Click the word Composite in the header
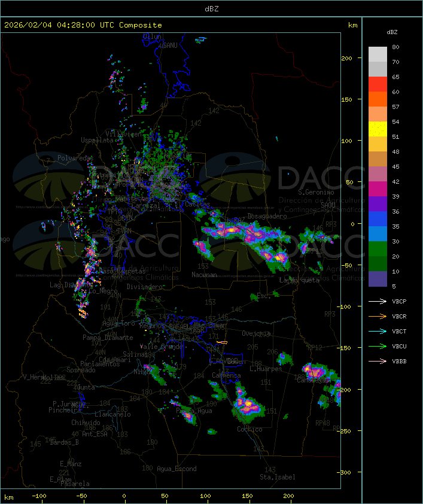The image size is (423, 504). (x=141, y=25)
